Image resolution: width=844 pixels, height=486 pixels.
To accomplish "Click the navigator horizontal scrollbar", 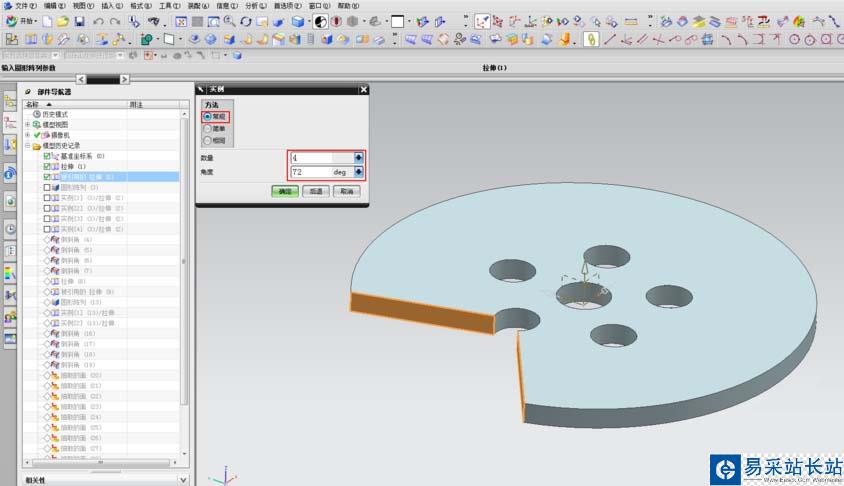I will (x=101, y=462).
